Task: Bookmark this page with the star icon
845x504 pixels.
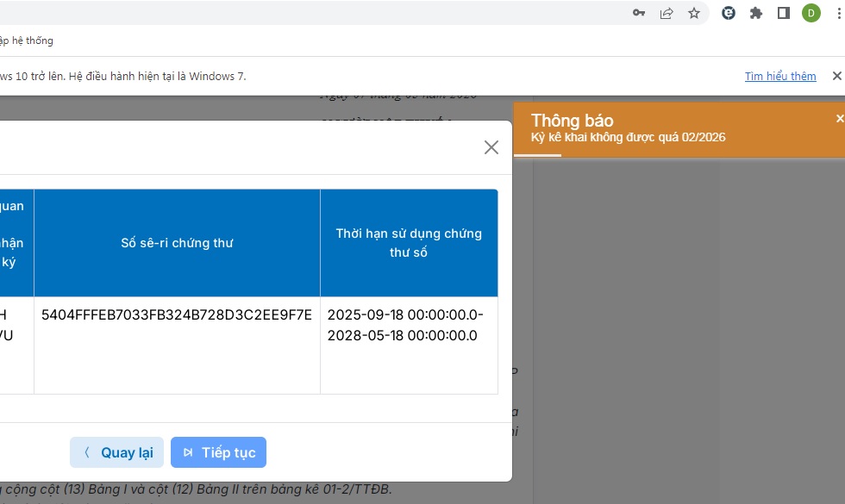Action: [694, 13]
